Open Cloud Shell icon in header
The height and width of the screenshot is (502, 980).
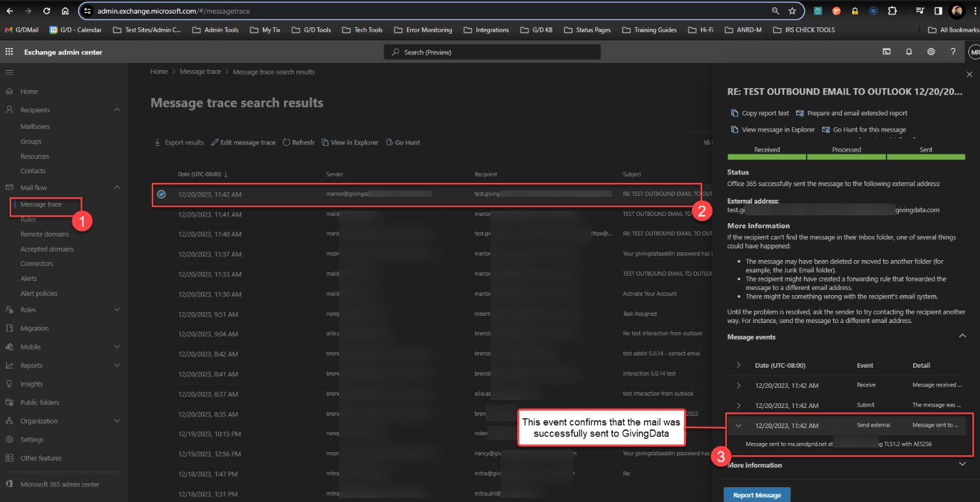click(x=887, y=52)
